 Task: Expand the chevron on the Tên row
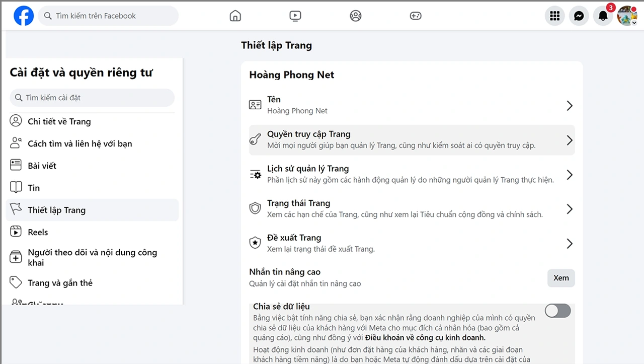click(570, 106)
